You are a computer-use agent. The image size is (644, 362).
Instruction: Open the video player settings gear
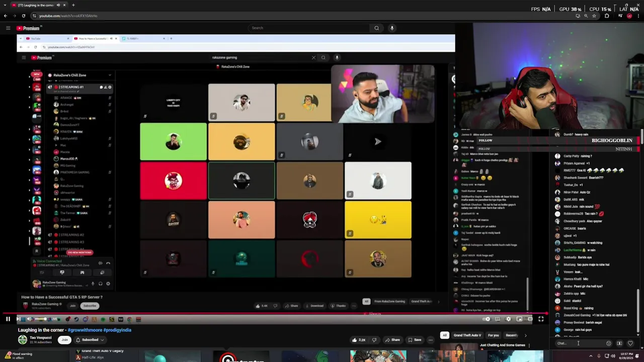pyautogui.click(x=508, y=319)
